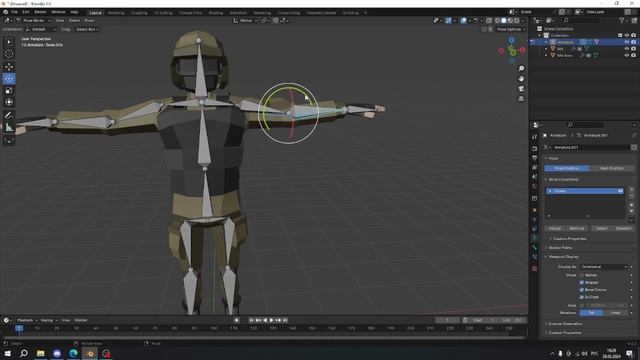Open the Display As Octahedral dropdown
The height and width of the screenshot is (360, 640).
click(x=603, y=267)
